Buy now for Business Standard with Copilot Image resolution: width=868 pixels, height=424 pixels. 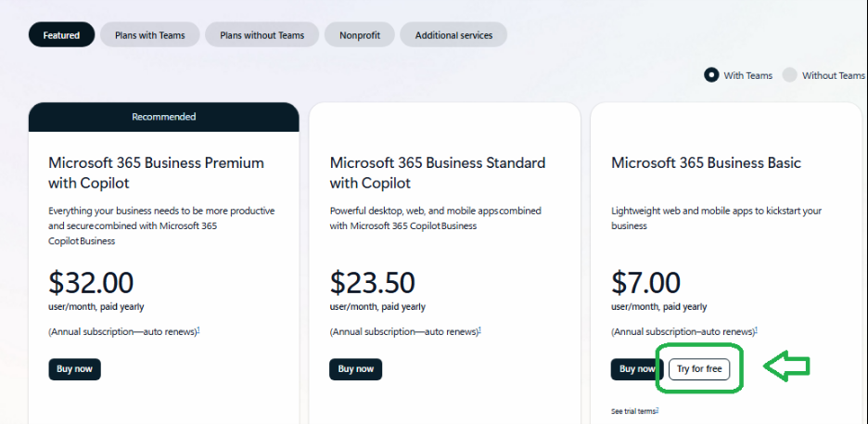pyautogui.click(x=356, y=369)
